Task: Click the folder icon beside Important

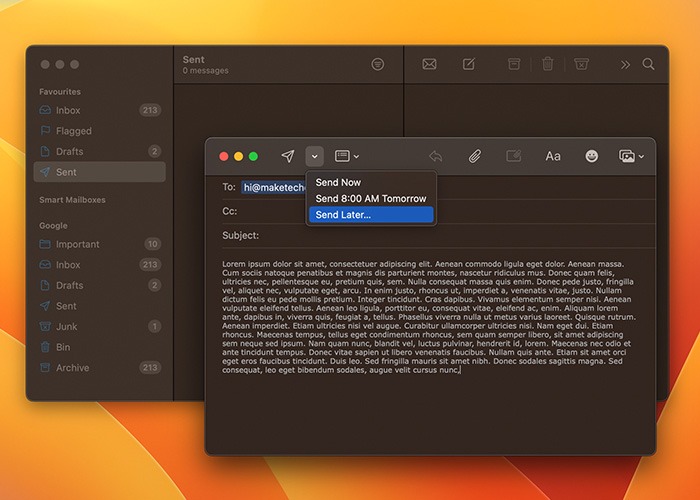Action: (x=45, y=244)
